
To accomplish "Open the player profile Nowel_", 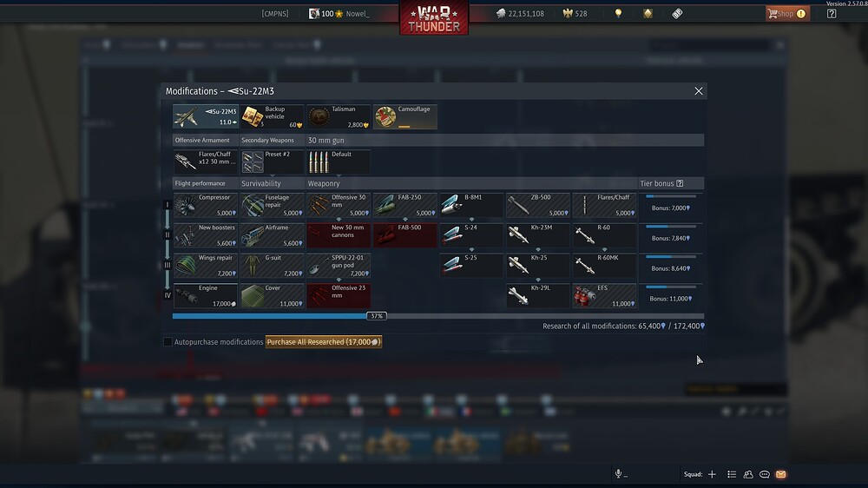I will (x=339, y=13).
